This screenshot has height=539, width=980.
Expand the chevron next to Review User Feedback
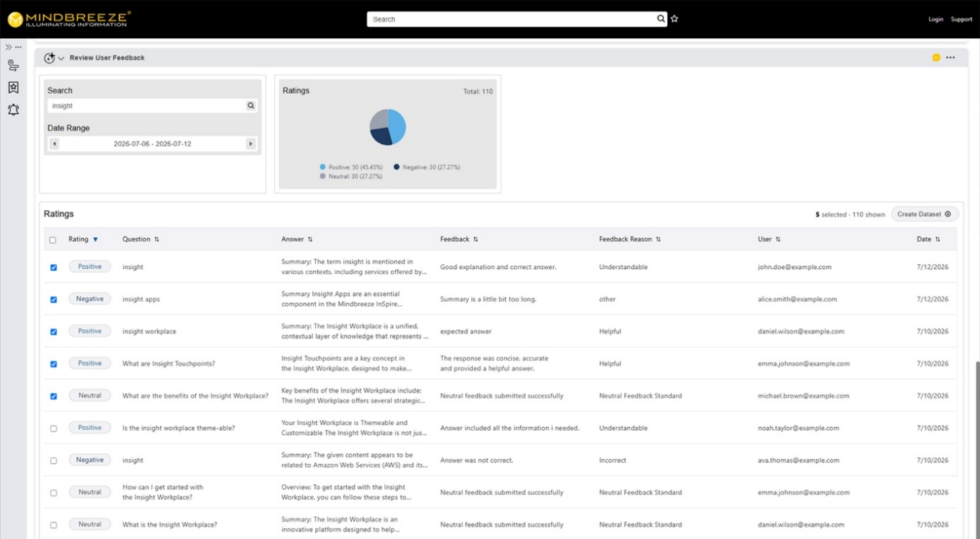click(61, 58)
